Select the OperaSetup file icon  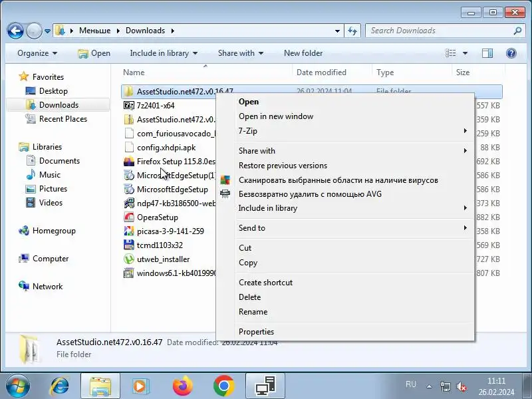[128, 217]
